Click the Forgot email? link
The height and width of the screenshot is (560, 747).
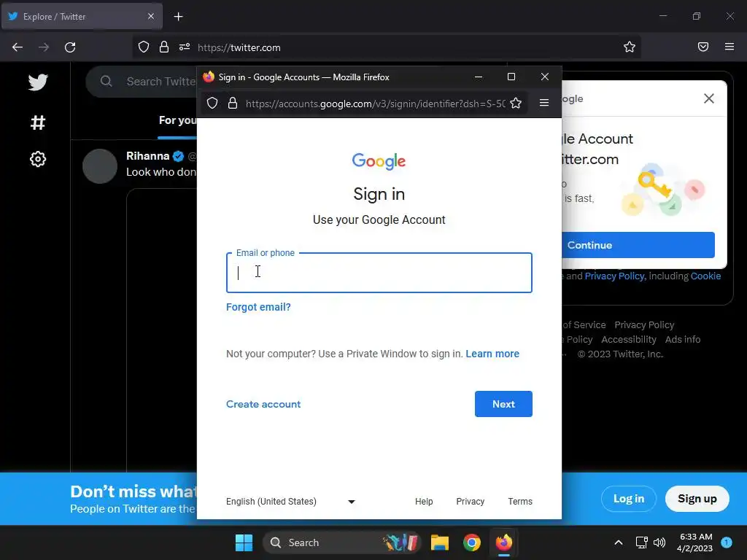click(258, 307)
